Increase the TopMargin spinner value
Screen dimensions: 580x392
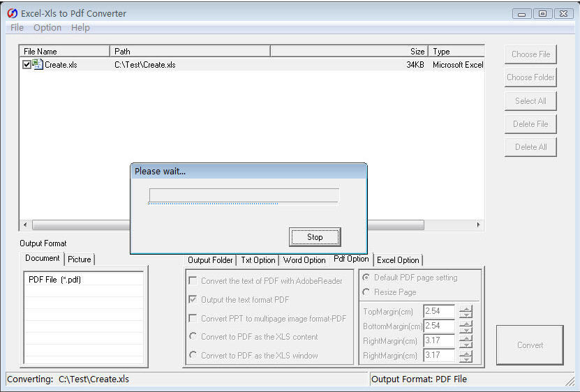(x=466, y=308)
